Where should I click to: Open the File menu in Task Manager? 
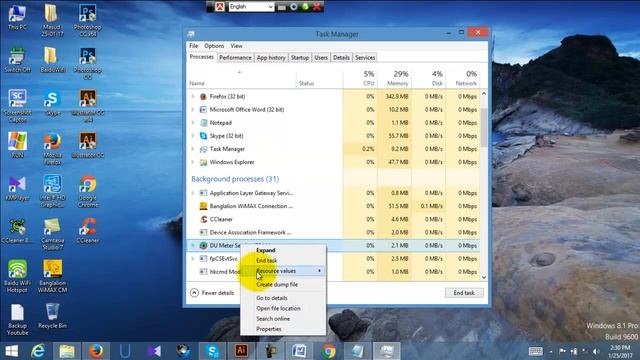(x=193, y=46)
